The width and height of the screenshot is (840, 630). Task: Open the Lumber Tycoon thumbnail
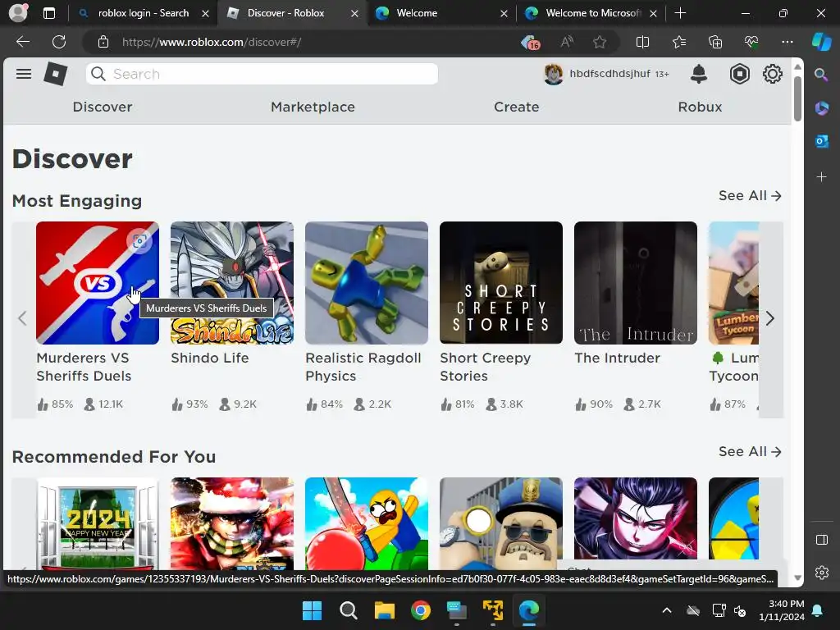tap(733, 283)
